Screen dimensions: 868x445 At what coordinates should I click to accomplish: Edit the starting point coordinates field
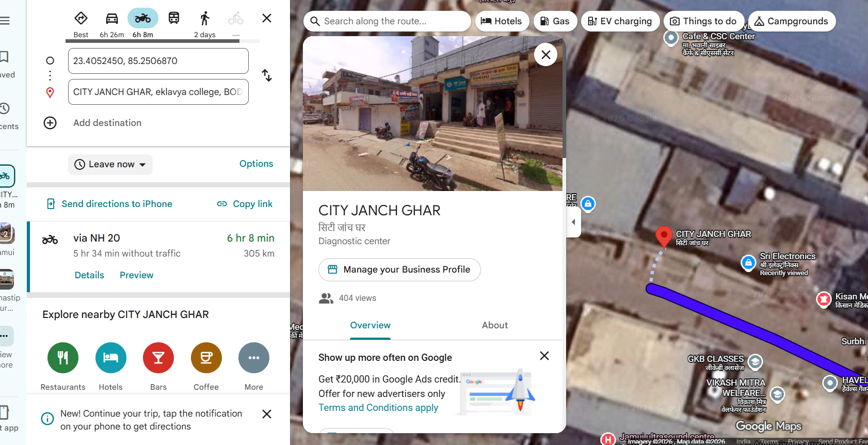(x=158, y=61)
